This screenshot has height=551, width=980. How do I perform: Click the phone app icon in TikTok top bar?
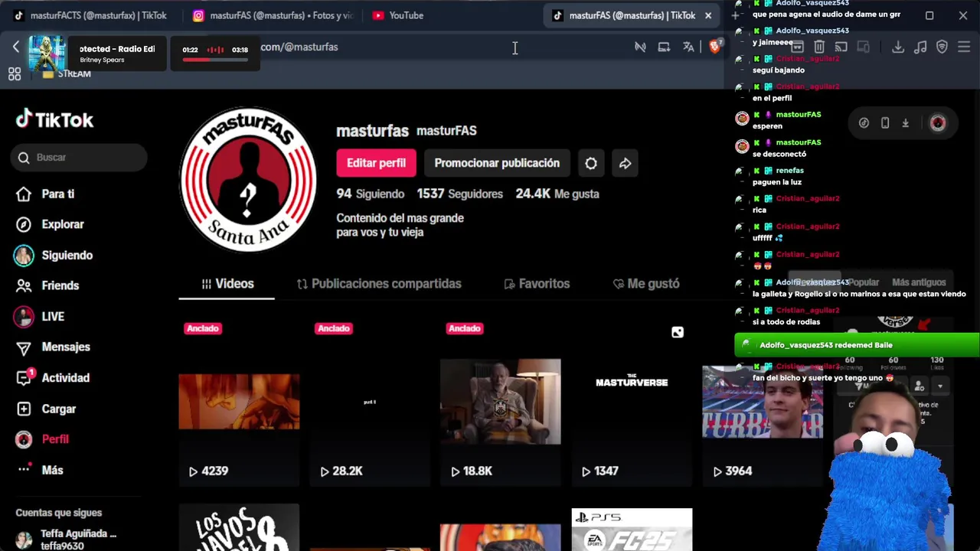(885, 123)
